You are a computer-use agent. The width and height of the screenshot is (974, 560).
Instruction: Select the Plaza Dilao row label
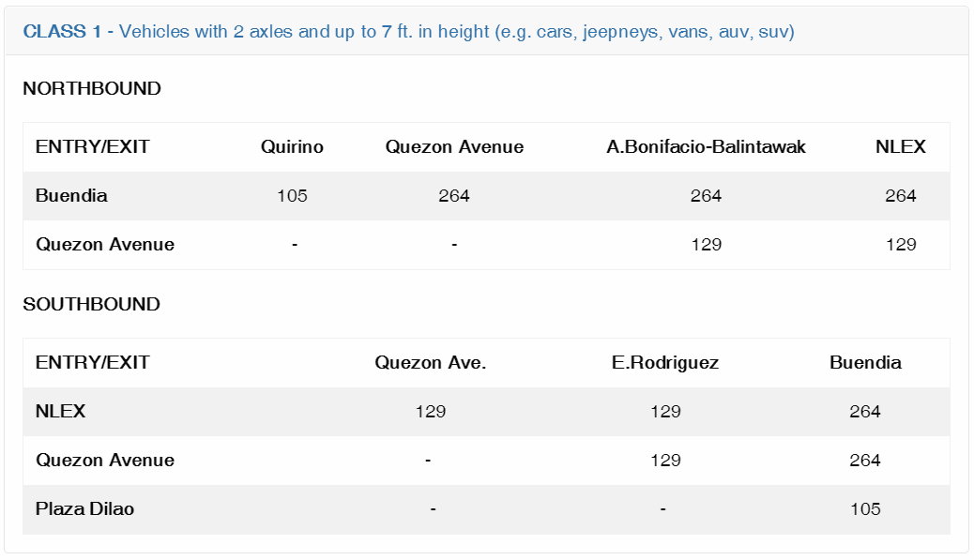tap(84, 508)
